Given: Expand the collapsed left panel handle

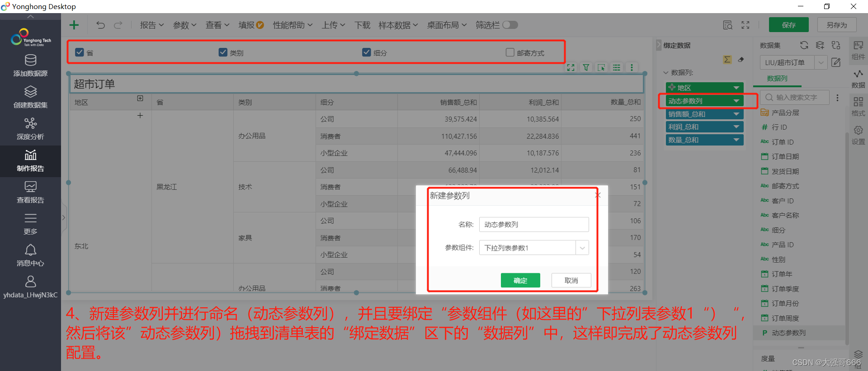Looking at the screenshot, I should coord(64,217).
